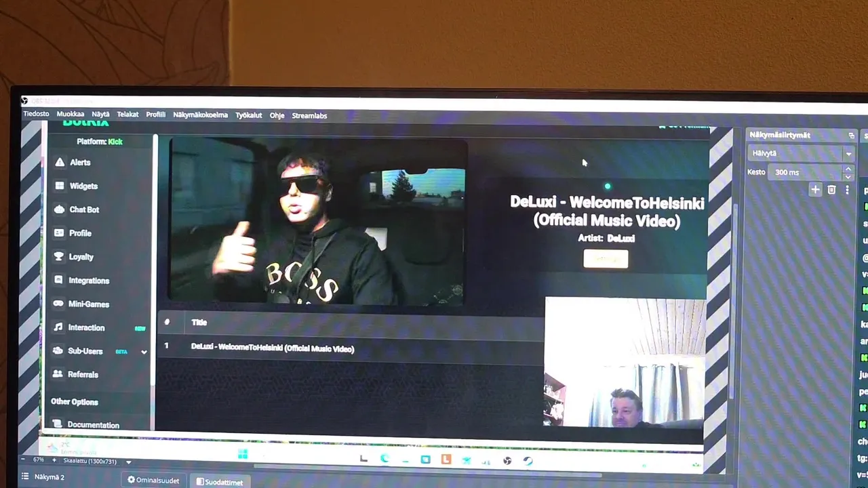Add a scene transition with plus icon

tap(815, 190)
